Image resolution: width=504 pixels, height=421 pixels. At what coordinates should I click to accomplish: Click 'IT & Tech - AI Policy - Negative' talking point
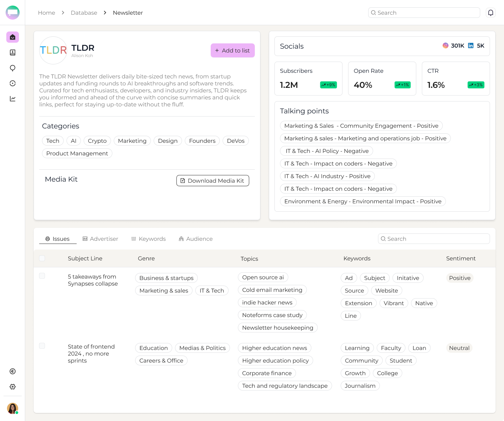point(327,151)
